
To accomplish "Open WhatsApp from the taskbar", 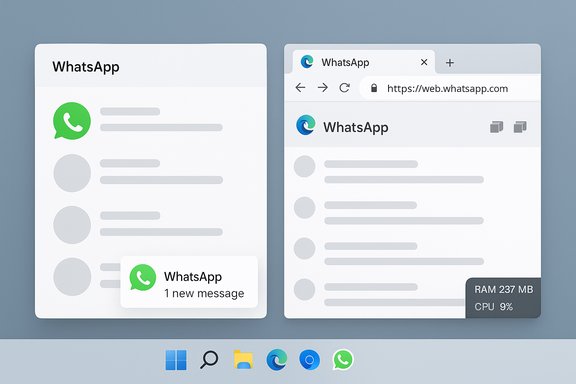I will (343, 360).
